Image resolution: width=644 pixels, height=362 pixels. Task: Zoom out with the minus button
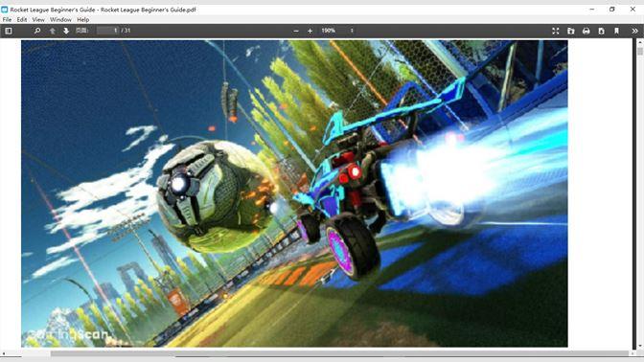296,31
